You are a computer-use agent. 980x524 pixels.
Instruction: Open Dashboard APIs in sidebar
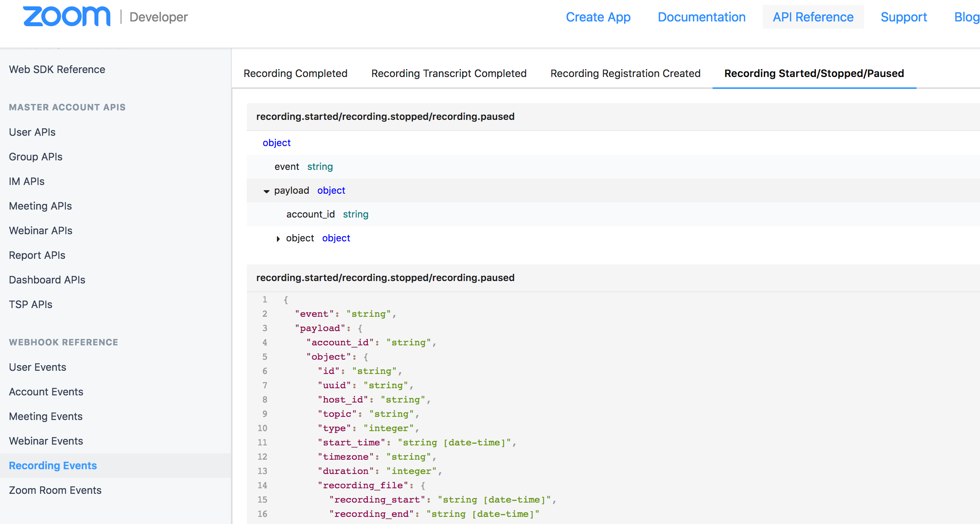click(47, 280)
